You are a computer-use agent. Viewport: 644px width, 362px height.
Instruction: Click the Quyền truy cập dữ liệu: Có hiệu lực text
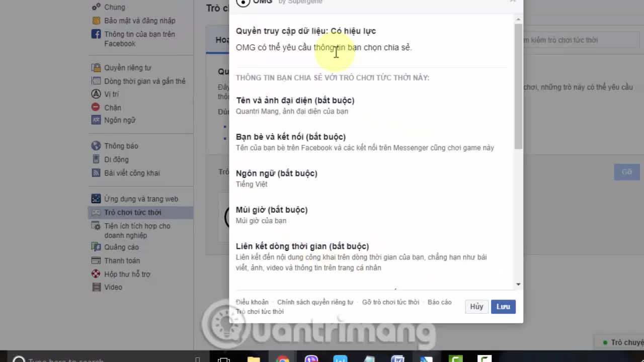pyautogui.click(x=306, y=31)
